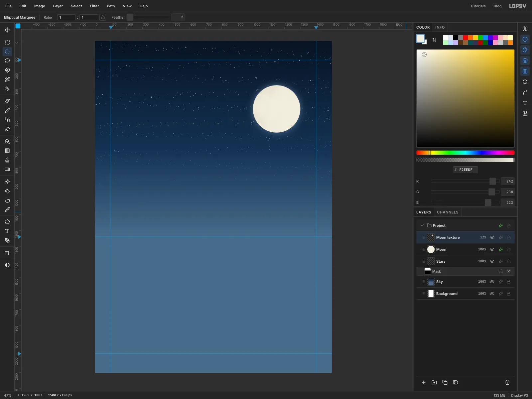
Task: Collapse the Project folder group
Action: click(422, 225)
